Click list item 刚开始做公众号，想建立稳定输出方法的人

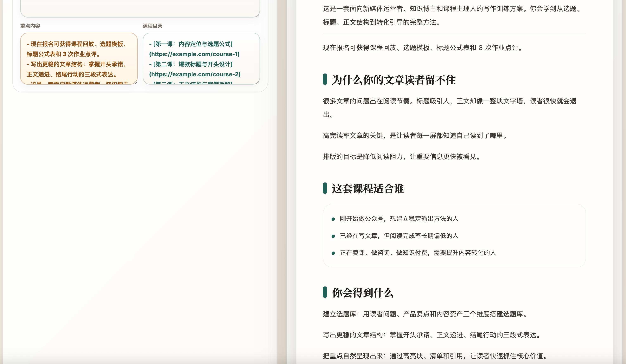pyautogui.click(x=399, y=219)
